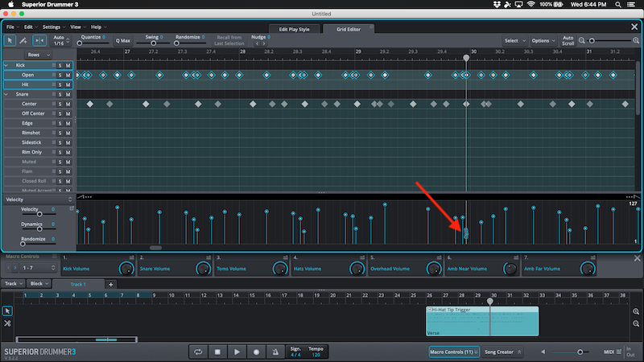
Task: Collapse the Snare row group
Action: [x=6, y=94]
